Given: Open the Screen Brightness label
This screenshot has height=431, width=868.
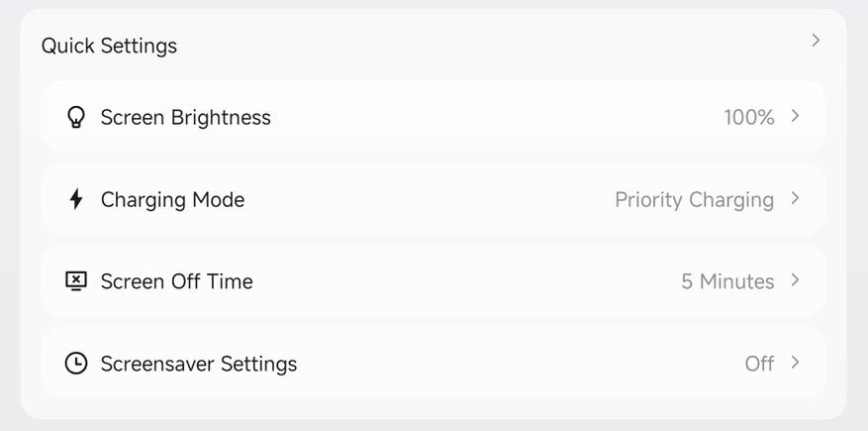Looking at the screenshot, I should [185, 118].
